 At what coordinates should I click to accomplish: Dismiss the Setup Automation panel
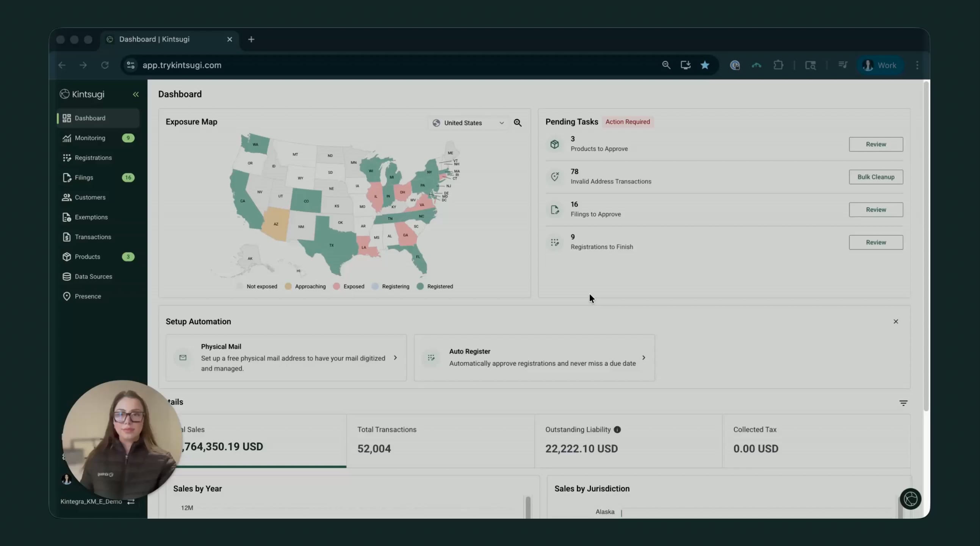tap(895, 322)
